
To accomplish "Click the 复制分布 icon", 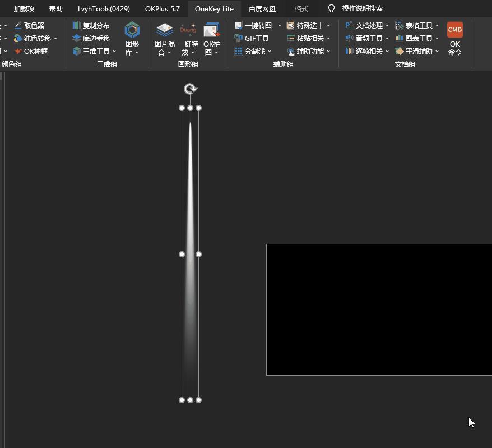I will (x=77, y=25).
